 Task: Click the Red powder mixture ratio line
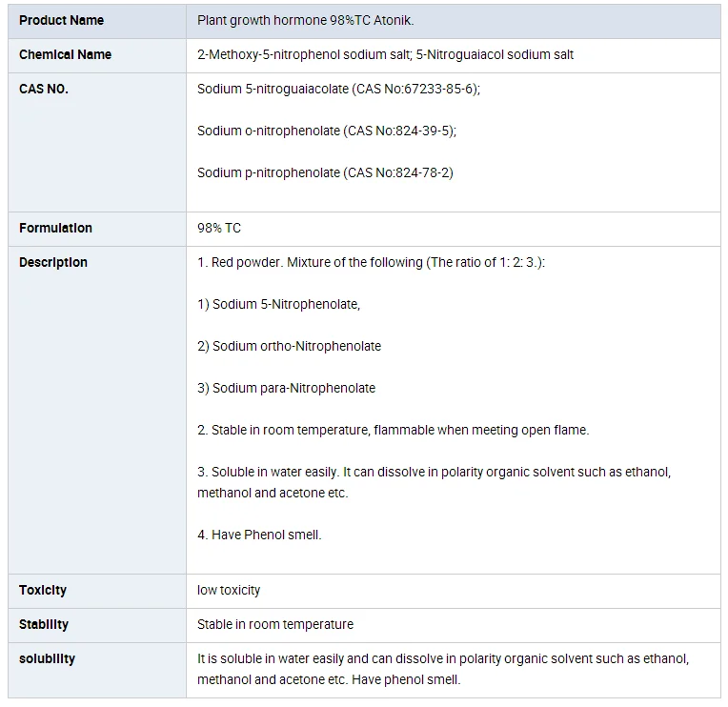tap(371, 262)
